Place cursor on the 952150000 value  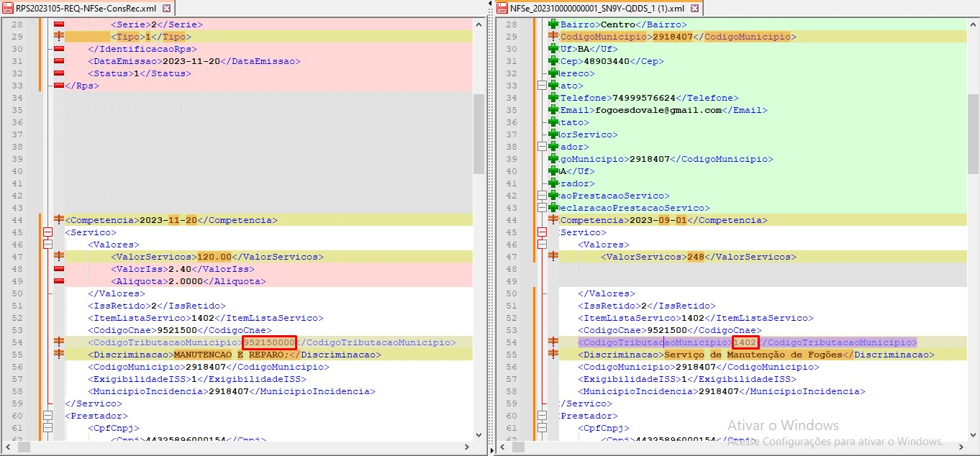(x=269, y=342)
